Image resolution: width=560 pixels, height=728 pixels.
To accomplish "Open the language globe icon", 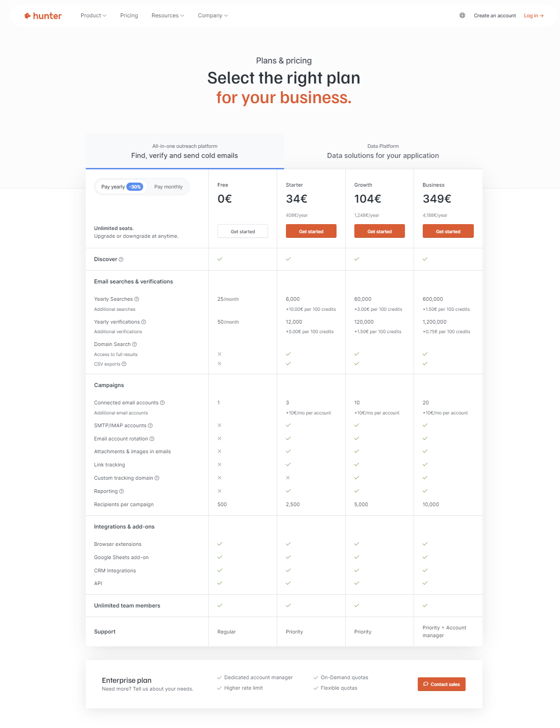I will point(462,16).
